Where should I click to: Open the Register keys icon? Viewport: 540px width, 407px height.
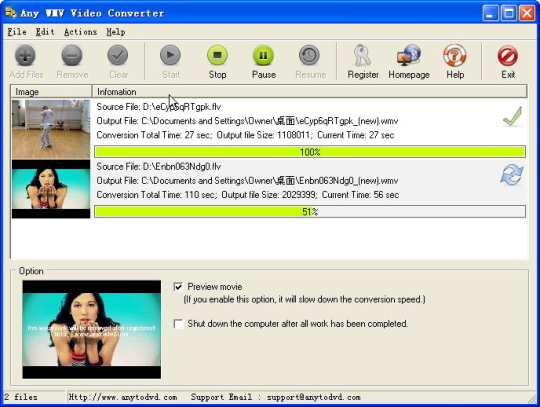(x=362, y=55)
